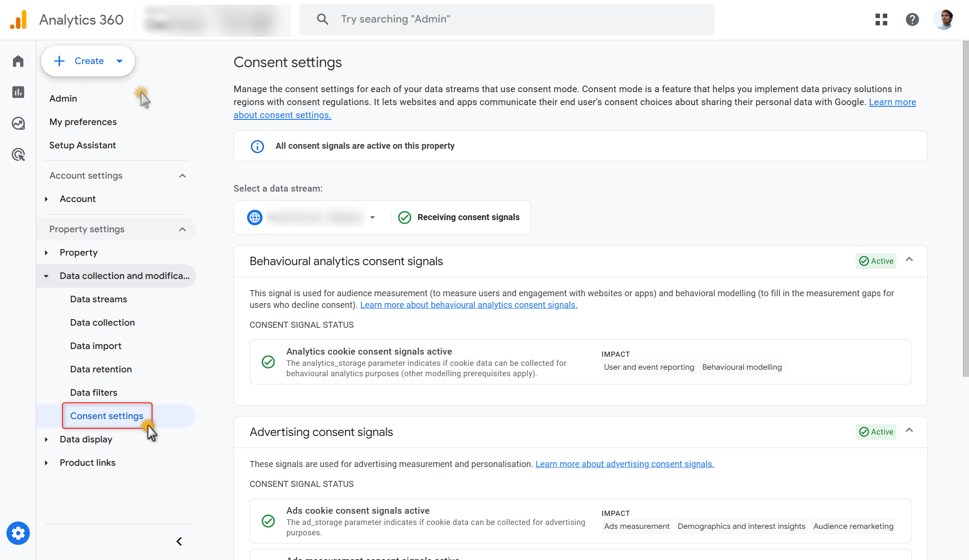Image resolution: width=969 pixels, height=560 pixels.
Task: Click check icon beside Ads cookie consent
Action: tap(268, 521)
